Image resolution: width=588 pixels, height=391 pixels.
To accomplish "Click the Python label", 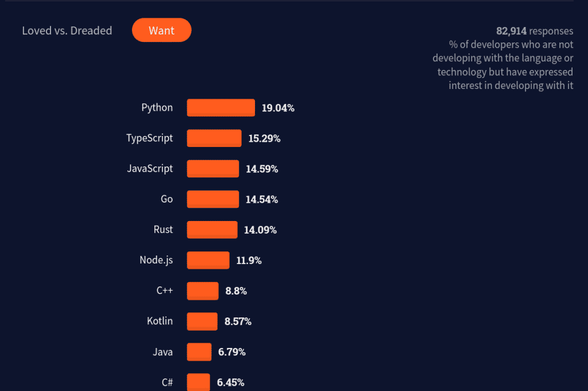I will click(157, 107).
